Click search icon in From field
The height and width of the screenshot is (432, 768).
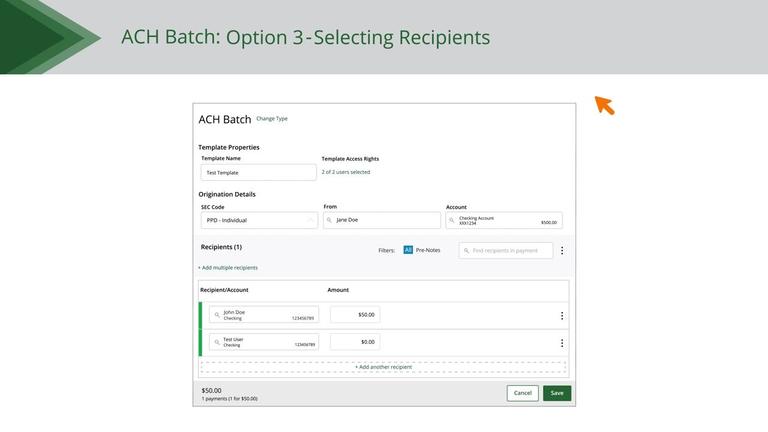(329, 220)
